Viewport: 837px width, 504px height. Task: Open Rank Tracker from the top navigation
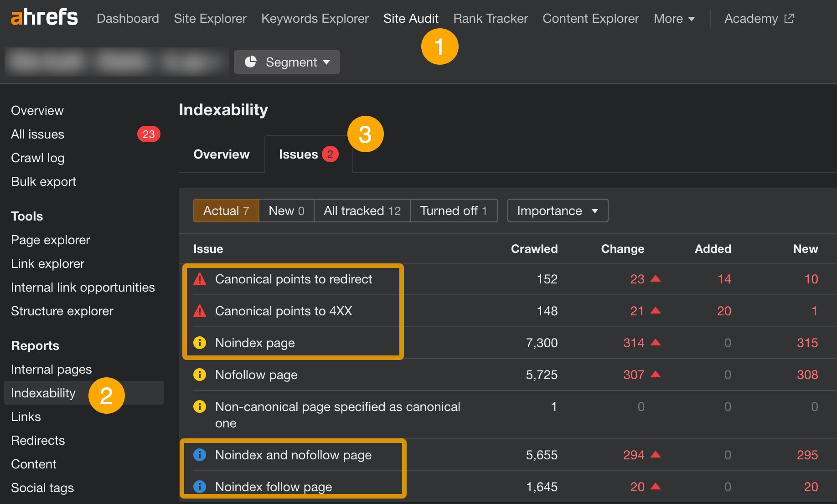click(490, 18)
